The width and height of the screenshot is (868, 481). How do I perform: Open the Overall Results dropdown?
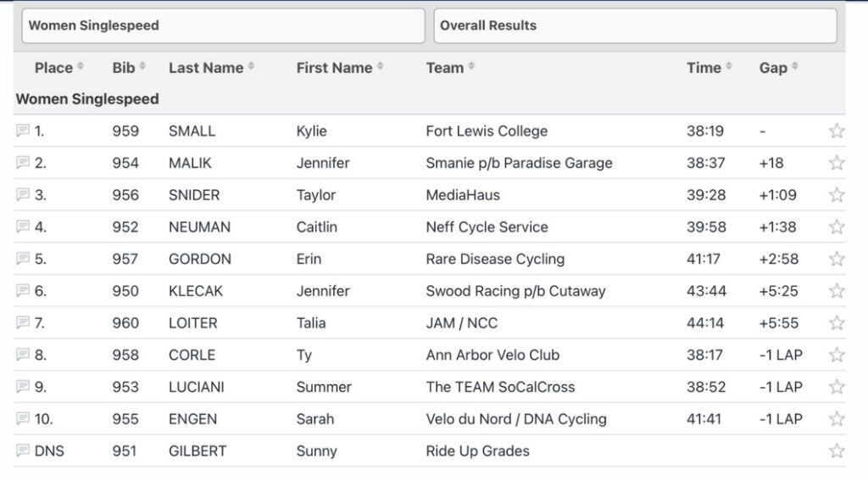(635, 25)
